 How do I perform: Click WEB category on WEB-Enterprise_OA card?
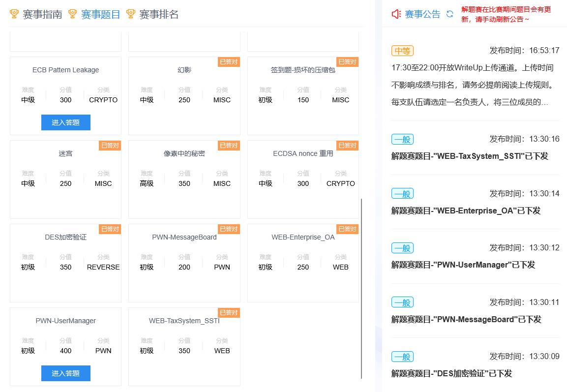(x=341, y=267)
